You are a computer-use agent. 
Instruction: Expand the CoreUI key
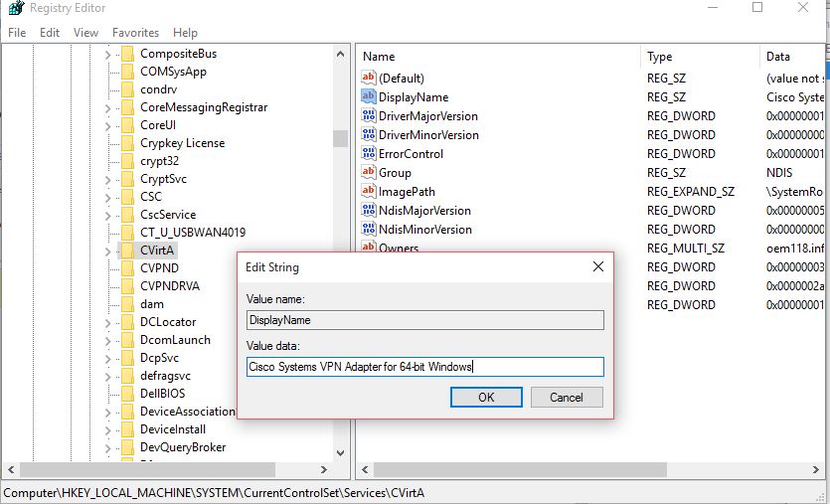pos(107,126)
